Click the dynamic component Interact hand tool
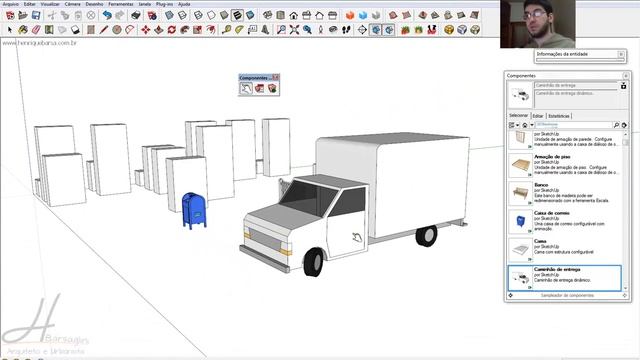The height and width of the screenshot is (360, 640). [246, 88]
